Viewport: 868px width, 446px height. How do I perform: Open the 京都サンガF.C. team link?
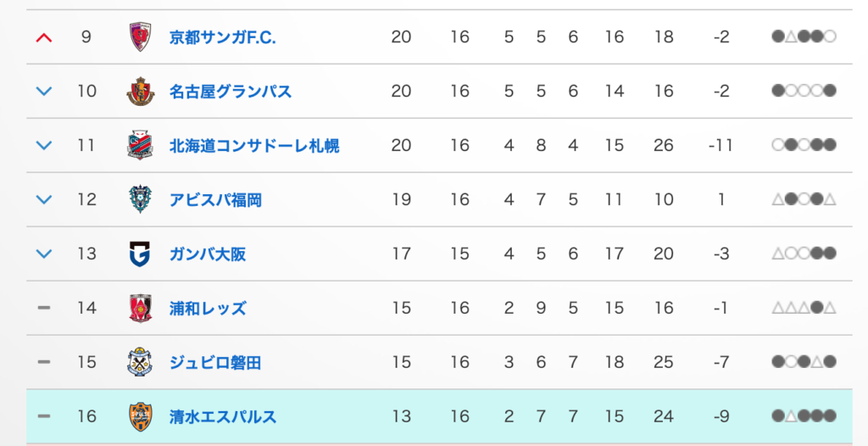point(223,37)
